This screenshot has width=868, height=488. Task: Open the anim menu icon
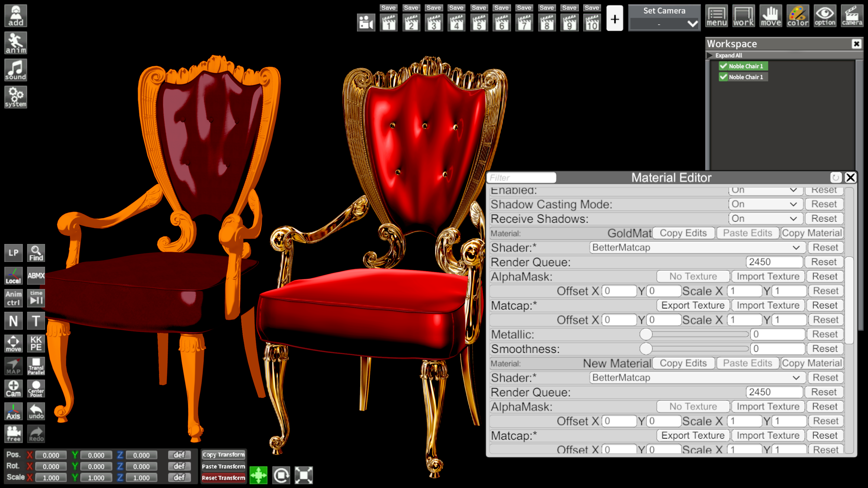click(x=15, y=43)
